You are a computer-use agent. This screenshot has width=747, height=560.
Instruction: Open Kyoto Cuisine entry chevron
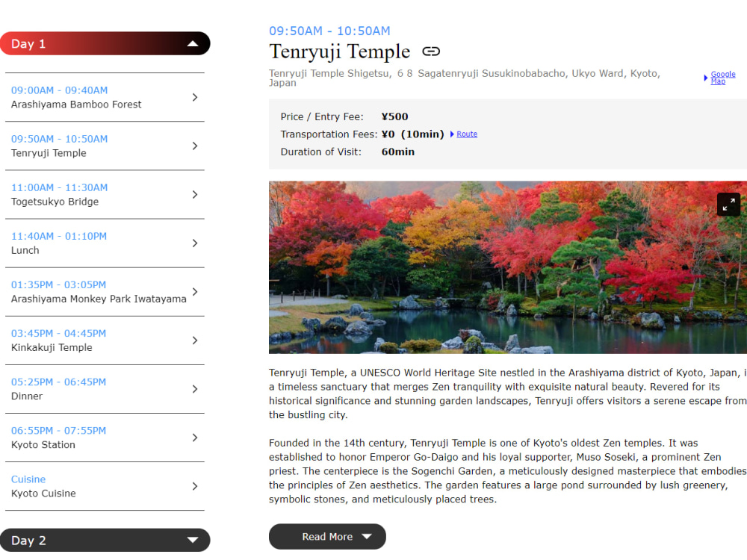194,486
